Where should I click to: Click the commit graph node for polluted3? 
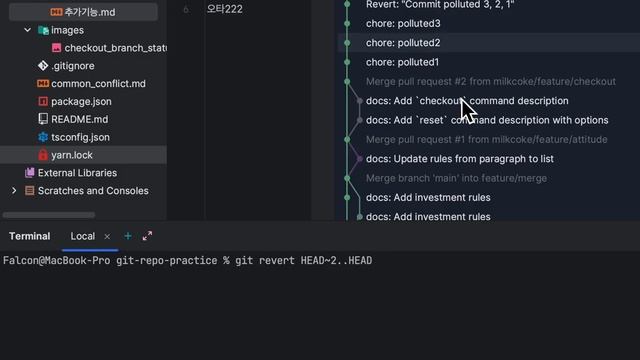tap(347, 24)
